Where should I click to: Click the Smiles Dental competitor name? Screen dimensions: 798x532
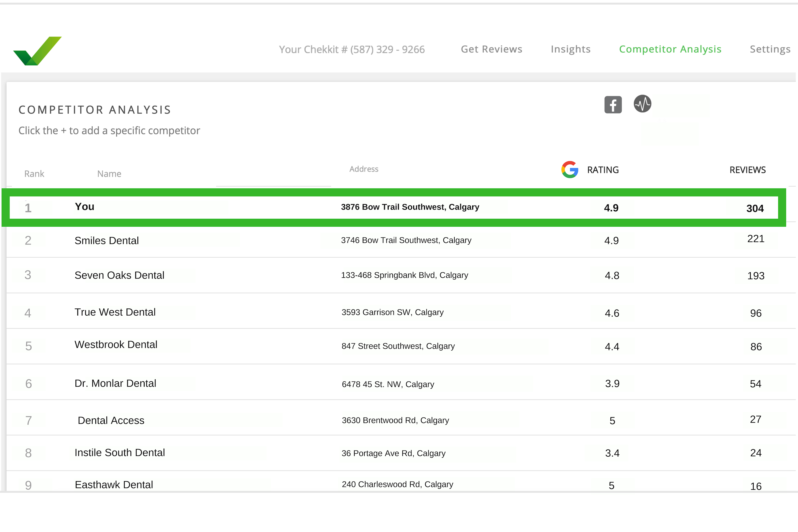(106, 241)
